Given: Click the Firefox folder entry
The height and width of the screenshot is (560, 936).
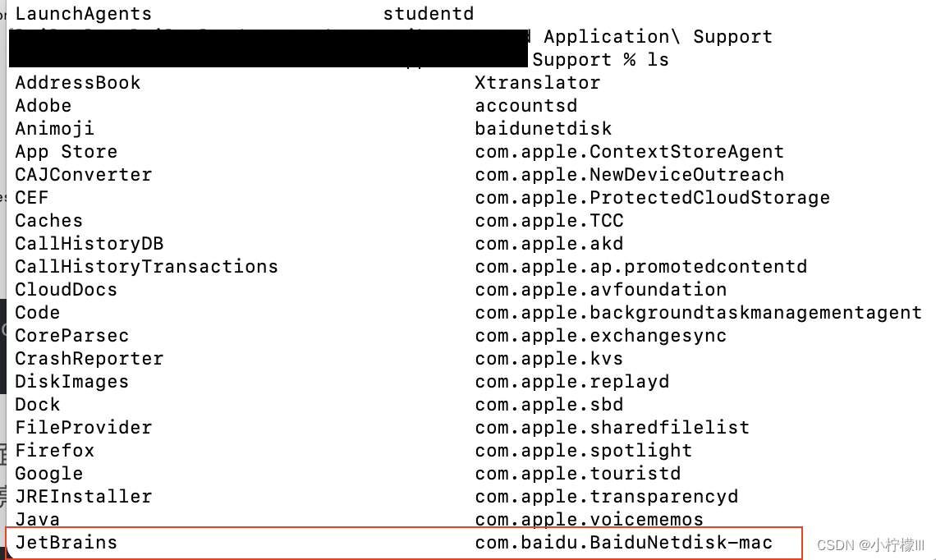Looking at the screenshot, I should click(54, 451).
